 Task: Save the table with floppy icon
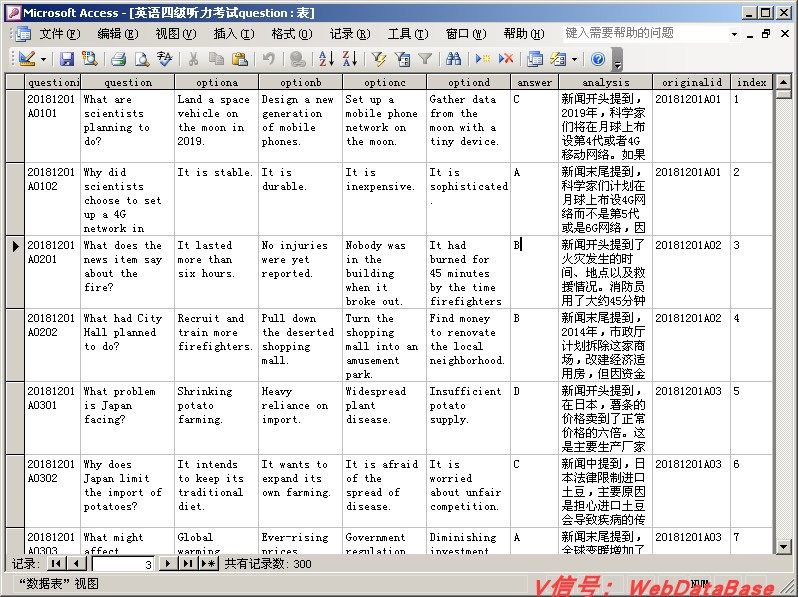67,59
